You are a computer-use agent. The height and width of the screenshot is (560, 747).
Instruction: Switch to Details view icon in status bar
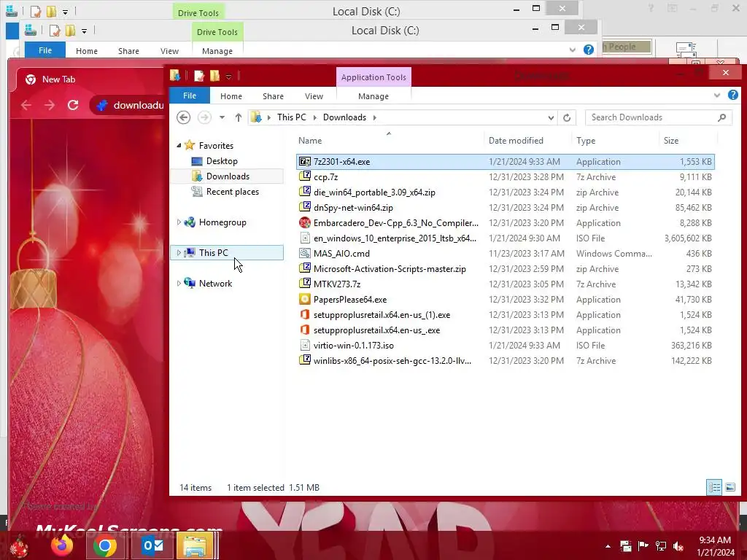[x=714, y=487]
